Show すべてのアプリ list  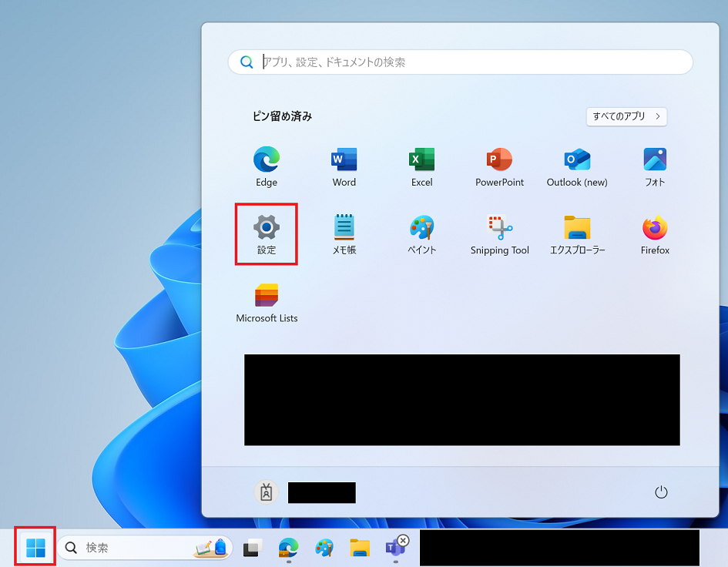(x=626, y=116)
